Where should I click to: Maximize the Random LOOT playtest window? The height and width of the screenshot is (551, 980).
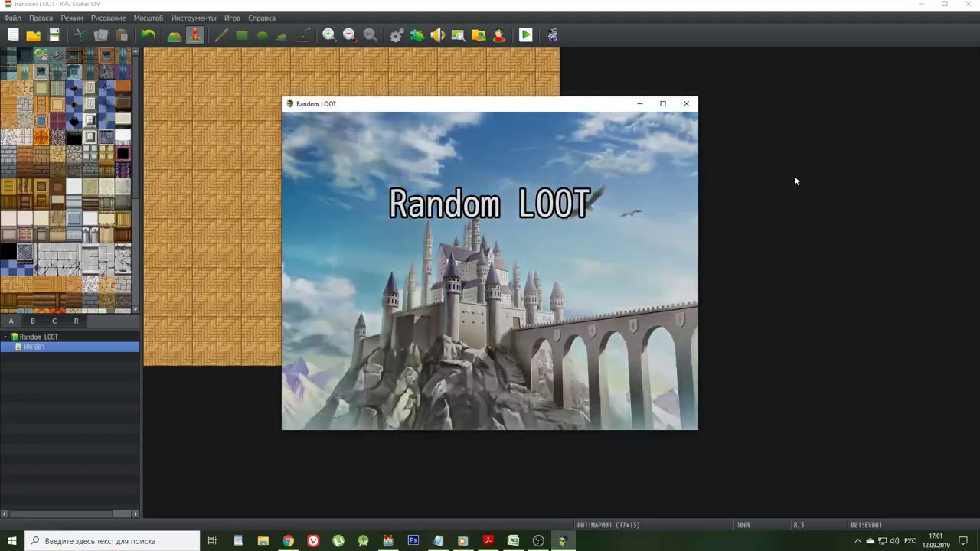[x=663, y=103]
